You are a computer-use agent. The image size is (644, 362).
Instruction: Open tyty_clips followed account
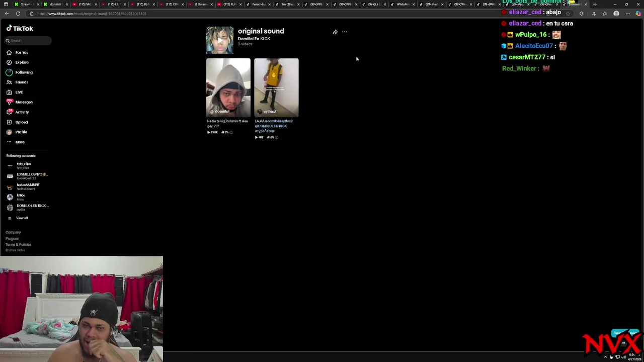[20, 165]
